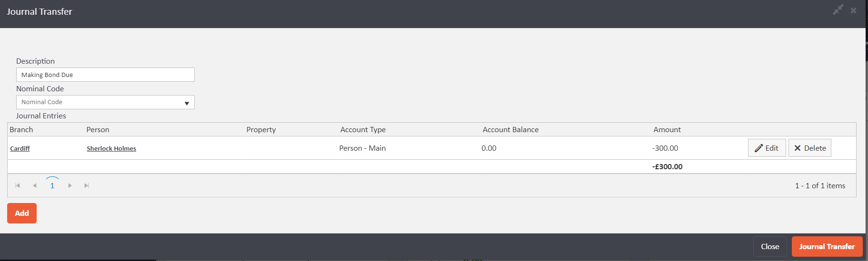The height and width of the screenshot is (261, 868).
Task: Sort by the Branch column header
Action: click(x=21, y=130)
